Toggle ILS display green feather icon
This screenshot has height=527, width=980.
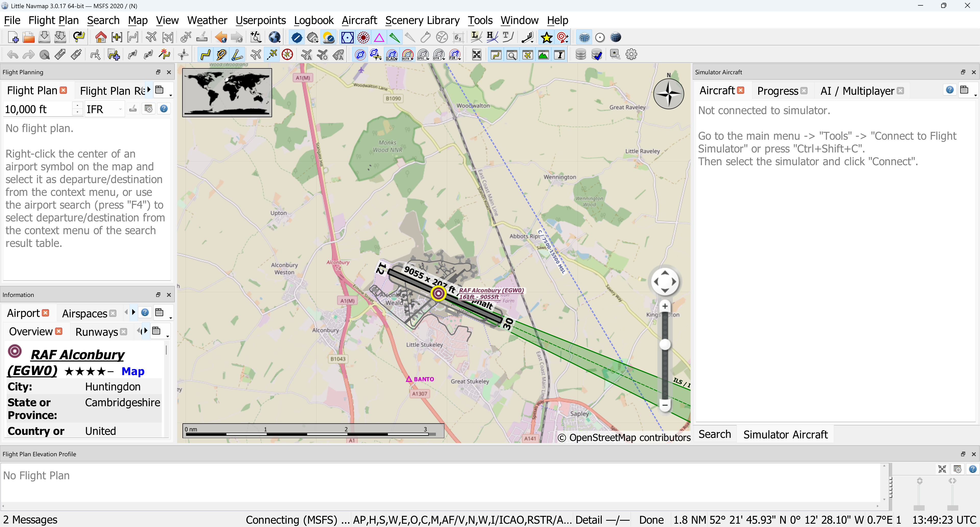[395, 37]
